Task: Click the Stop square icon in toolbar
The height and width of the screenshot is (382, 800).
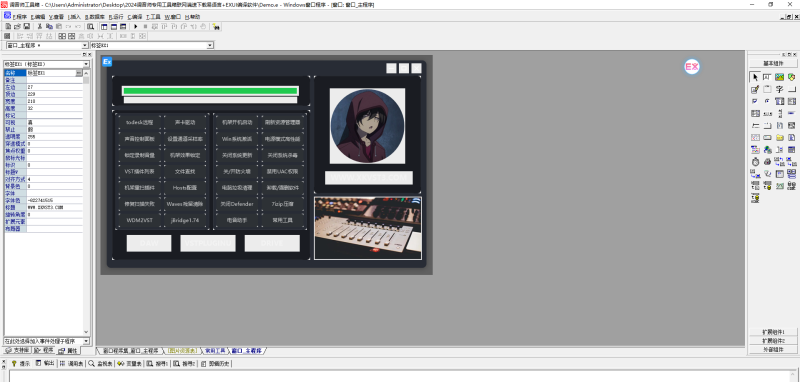Action: [x=145, y=27]
